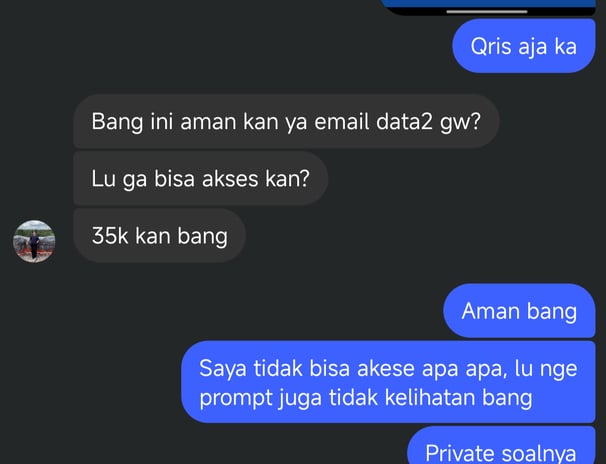Open the sender's profile picture avatar

pyautogui.click(x=34, y=241)
